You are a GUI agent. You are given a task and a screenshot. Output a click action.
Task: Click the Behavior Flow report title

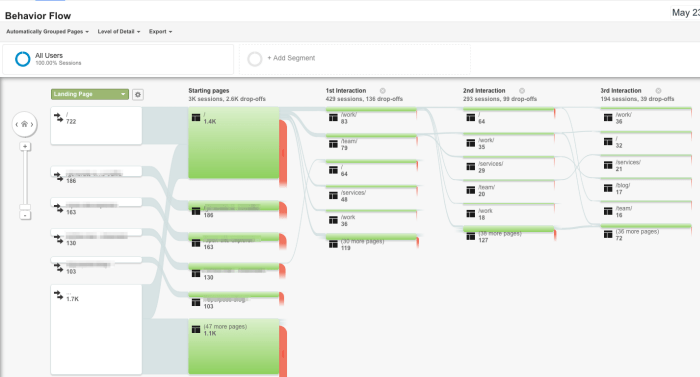(x=38, y=16)
